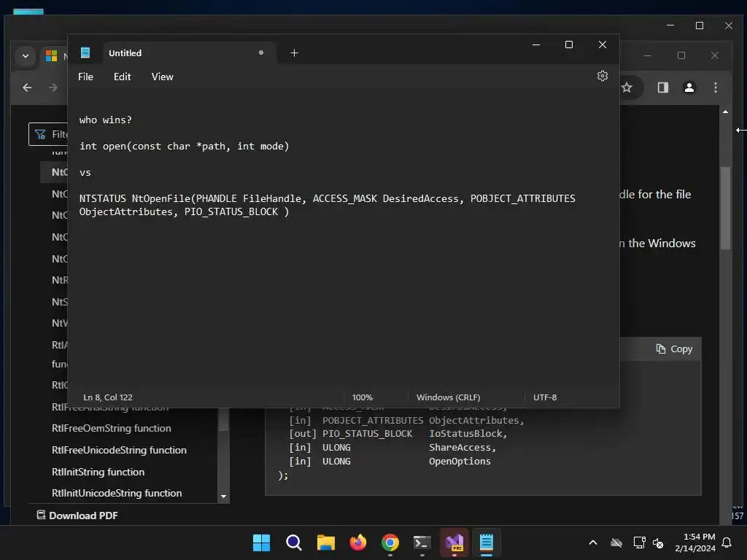Click page scroll-up arrow in browser
The height and width of the screenshot is (560, 747).
click(725, 112)
